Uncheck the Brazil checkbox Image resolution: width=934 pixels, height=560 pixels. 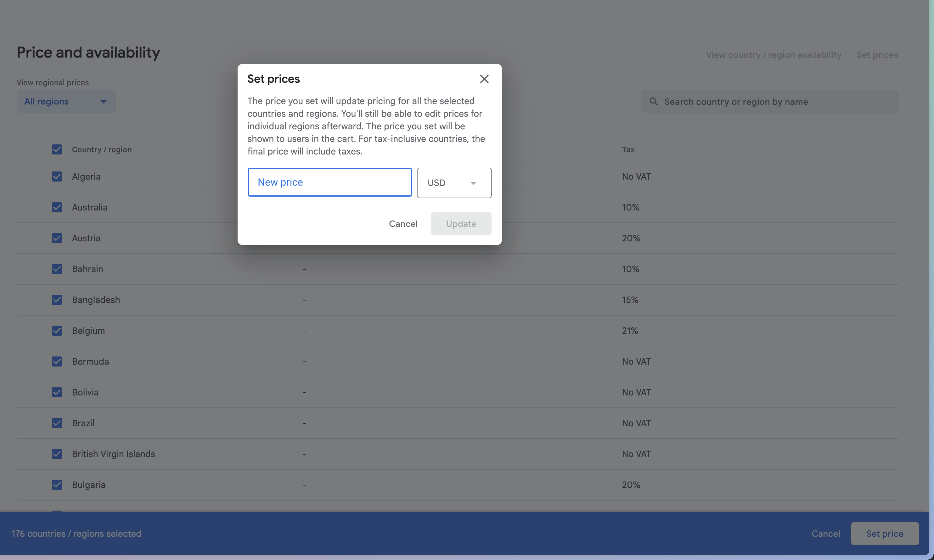tap(57, 423)
